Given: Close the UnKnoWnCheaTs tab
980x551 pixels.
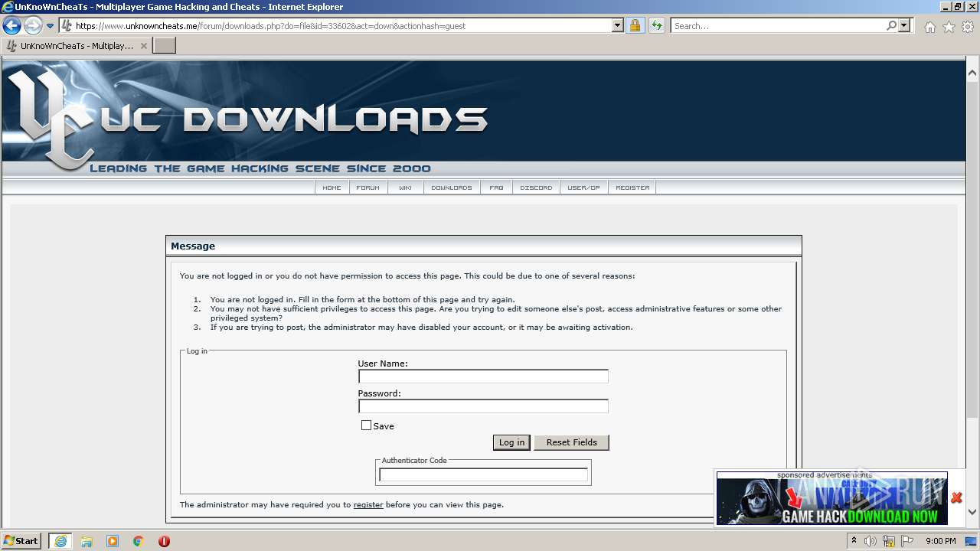Looking at the screenshot, I should [x=144, y=46].
